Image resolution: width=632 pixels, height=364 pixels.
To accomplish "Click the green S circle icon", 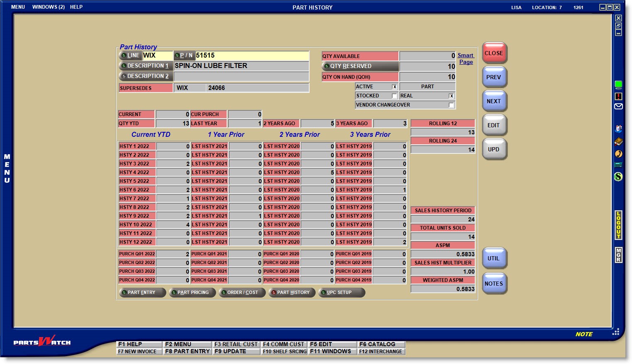I will pyautogui.click(x=618, y=177).
